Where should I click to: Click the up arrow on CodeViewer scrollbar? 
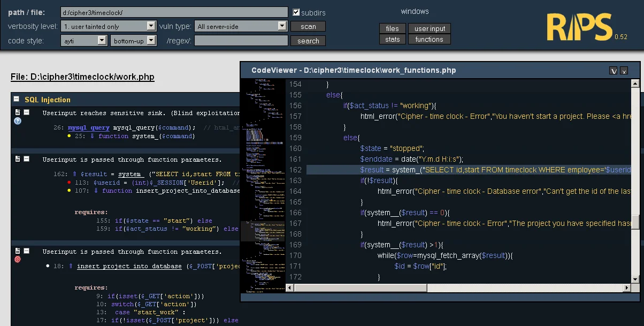coord(635,83)
